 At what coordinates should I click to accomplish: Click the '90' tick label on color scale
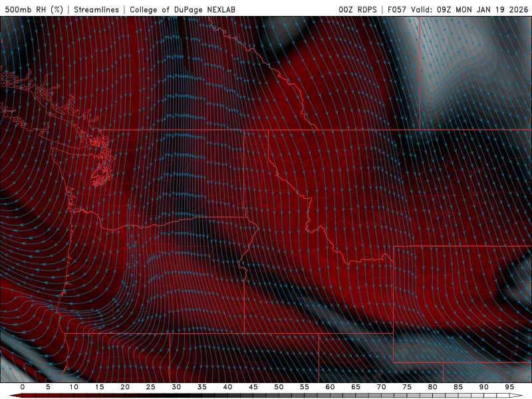pos(484,387)
